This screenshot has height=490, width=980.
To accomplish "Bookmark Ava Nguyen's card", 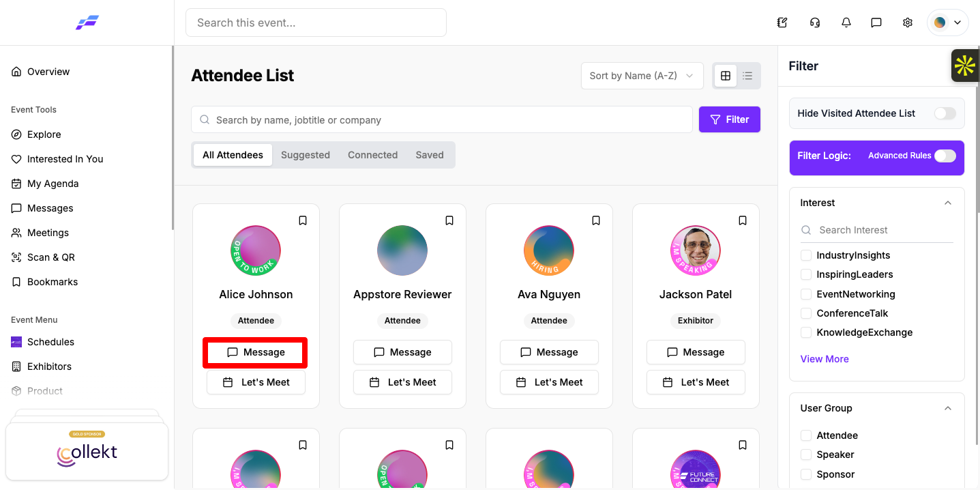I will (x=596, y=220).
